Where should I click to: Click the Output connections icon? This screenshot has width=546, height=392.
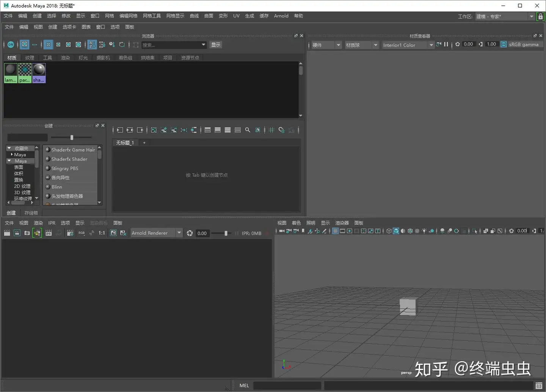coord(140,130)
